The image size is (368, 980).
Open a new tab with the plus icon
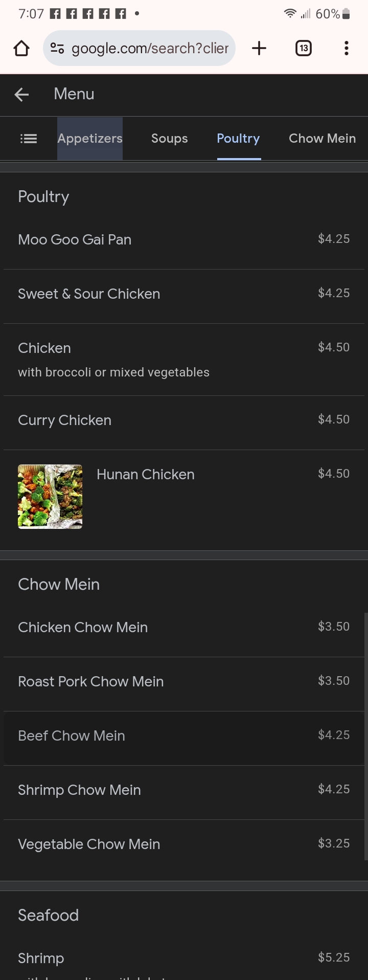pos(259,49)
